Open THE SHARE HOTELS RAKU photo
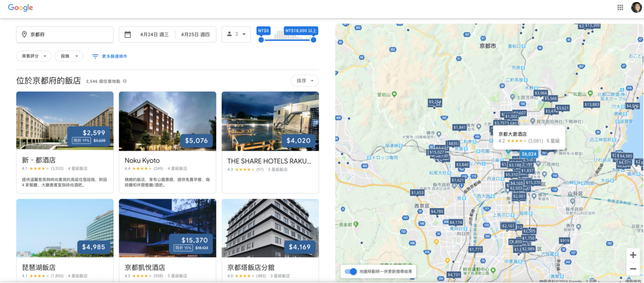Image resolution: width=644 pixels, height=283 pixels. point(270,121)
